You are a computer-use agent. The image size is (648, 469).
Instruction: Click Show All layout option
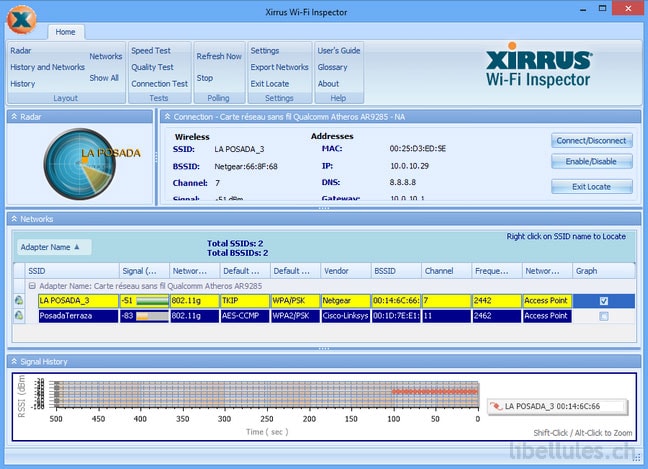pyautogui.click(x=104, y=78)
